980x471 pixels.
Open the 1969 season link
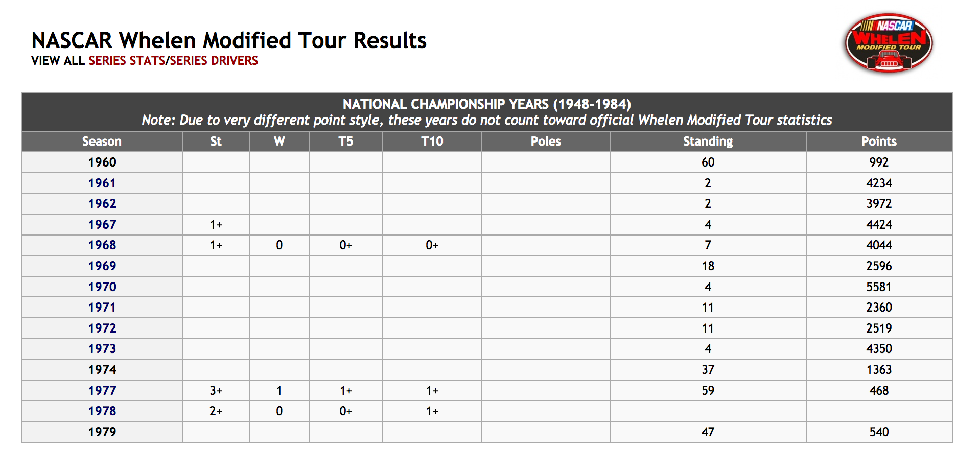102,266
